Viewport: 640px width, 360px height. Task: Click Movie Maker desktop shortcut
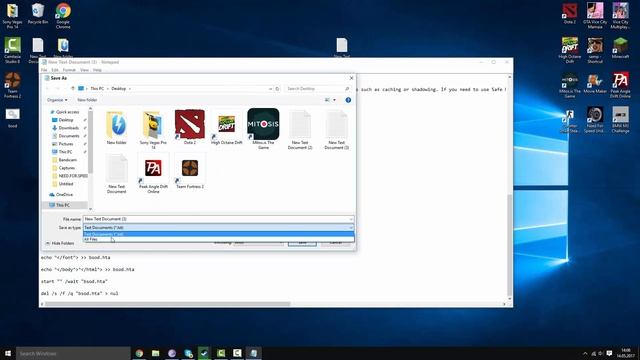595,83
